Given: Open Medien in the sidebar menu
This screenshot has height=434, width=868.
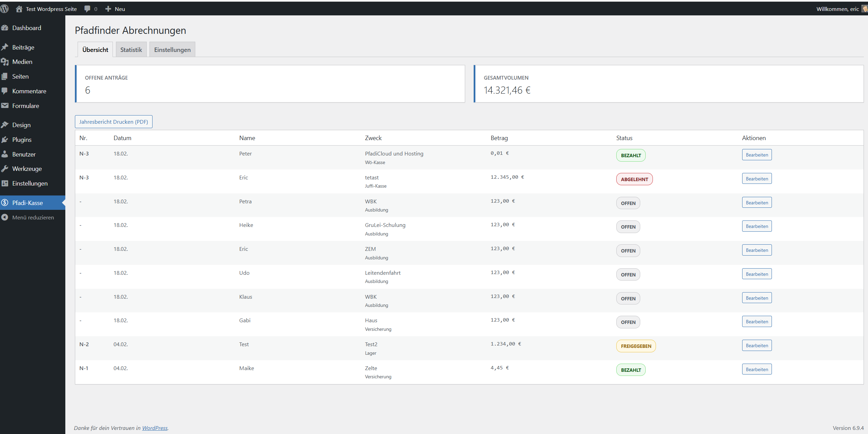Looking at the screenshot, I should tap(22, 62).
